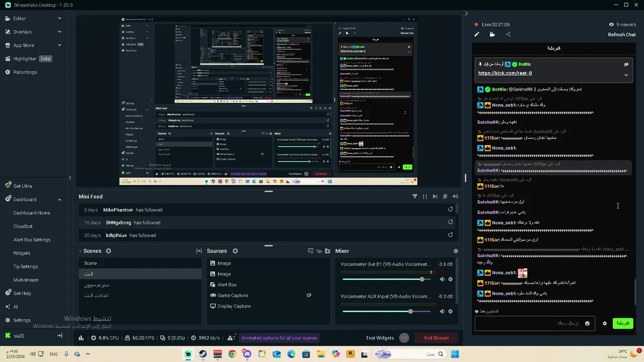Select the ستريم سوون scene
This screenshot has width=644, height=362.
[x=140, y=285]
